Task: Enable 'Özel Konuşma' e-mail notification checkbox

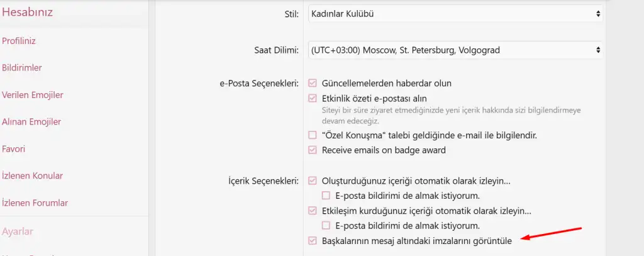Action: [x=313, y=135]
